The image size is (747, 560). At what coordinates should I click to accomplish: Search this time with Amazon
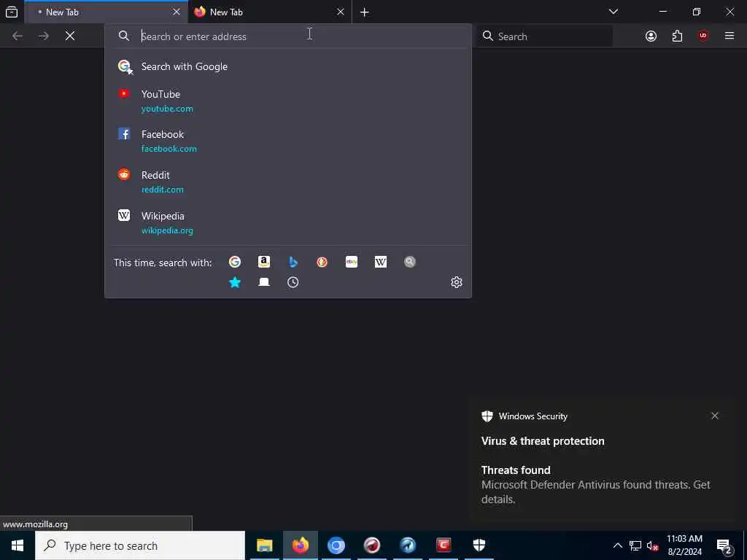click(264, 262)
